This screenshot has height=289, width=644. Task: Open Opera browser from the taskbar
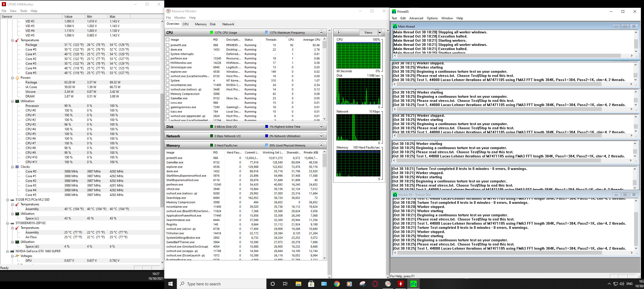click(375, 284)
